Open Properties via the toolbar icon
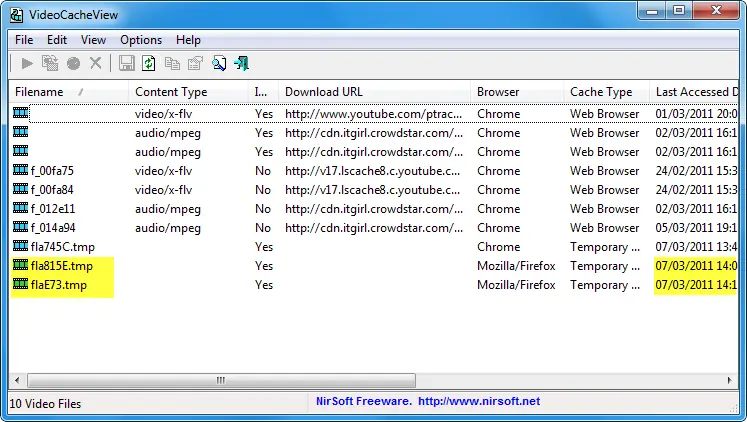The image size is (747, 422). tap(195, 63)
